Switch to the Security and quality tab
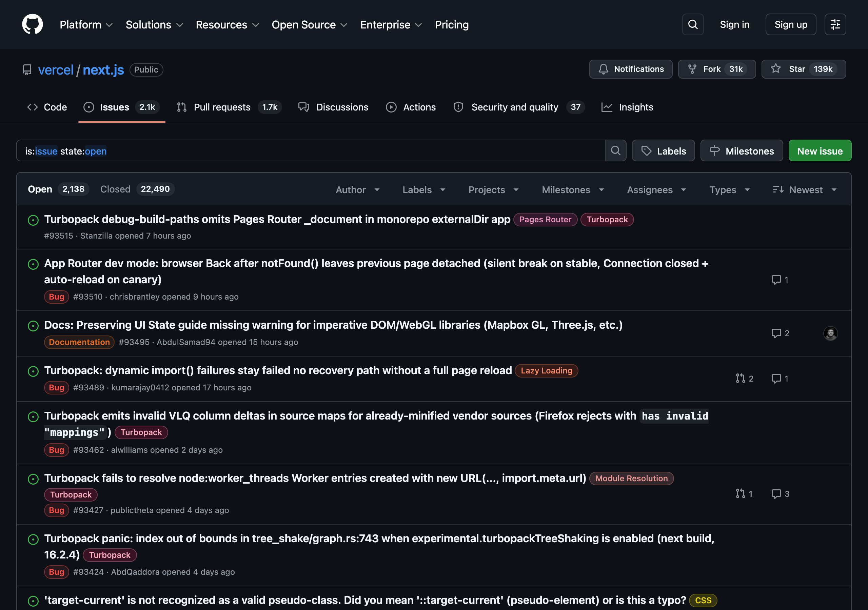This screenshot has height=610, width=868. [519, 107]
